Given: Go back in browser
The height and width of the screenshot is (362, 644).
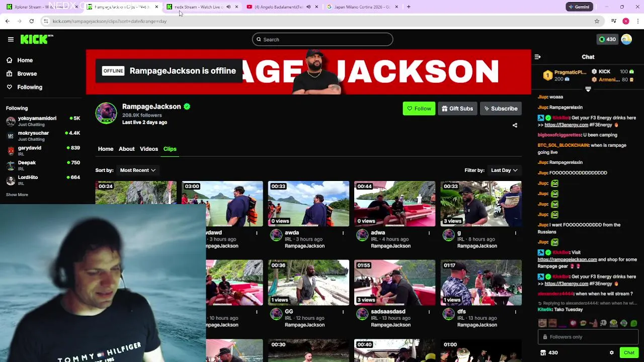Looking at the screenshot, I should [x=7, y=21].
